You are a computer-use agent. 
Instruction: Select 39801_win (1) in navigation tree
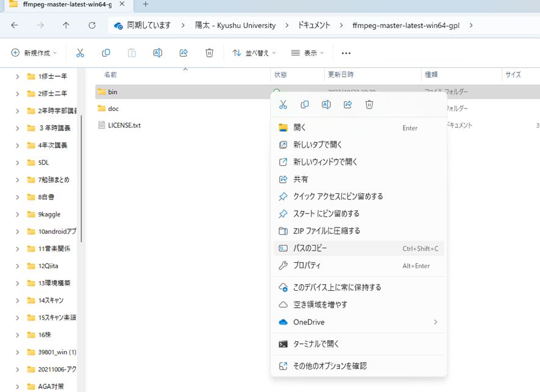pos(57,352)
